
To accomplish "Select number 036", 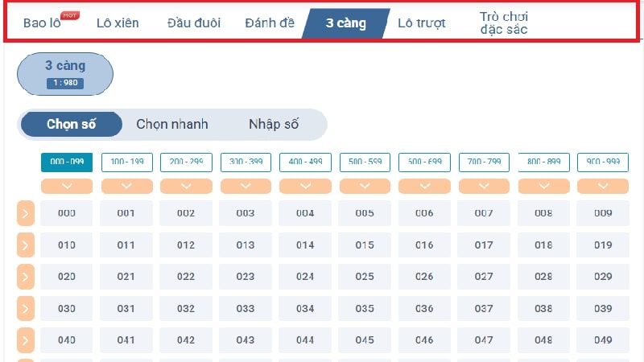I will point(424,308).
